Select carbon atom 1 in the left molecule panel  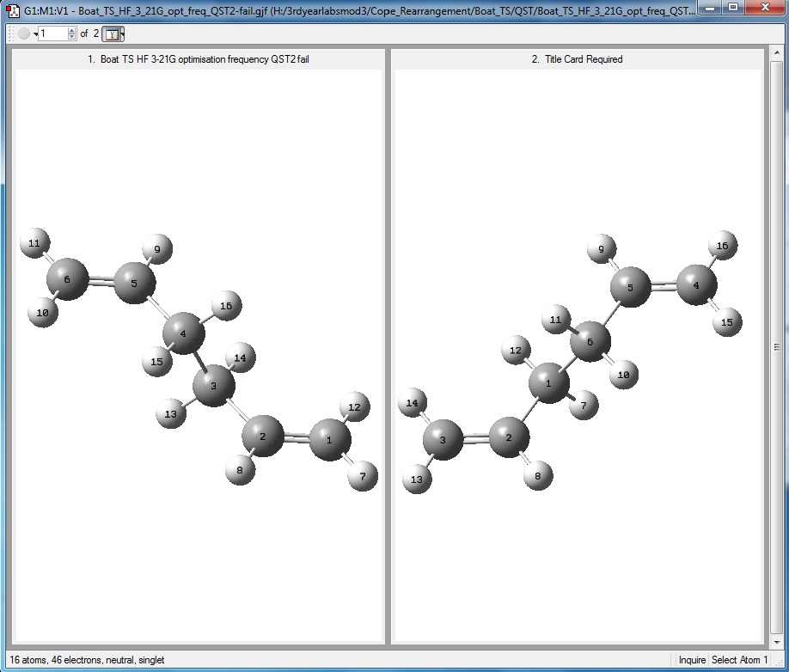329,440
